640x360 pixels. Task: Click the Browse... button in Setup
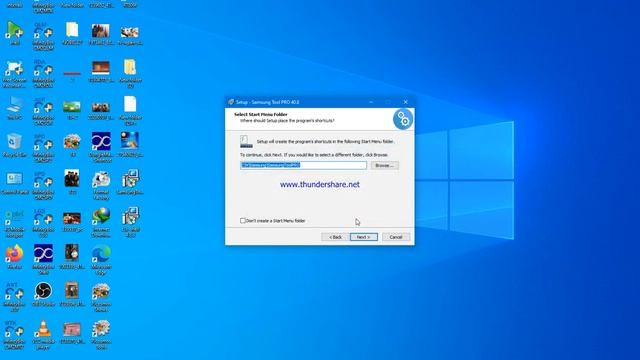coord(384,165)
